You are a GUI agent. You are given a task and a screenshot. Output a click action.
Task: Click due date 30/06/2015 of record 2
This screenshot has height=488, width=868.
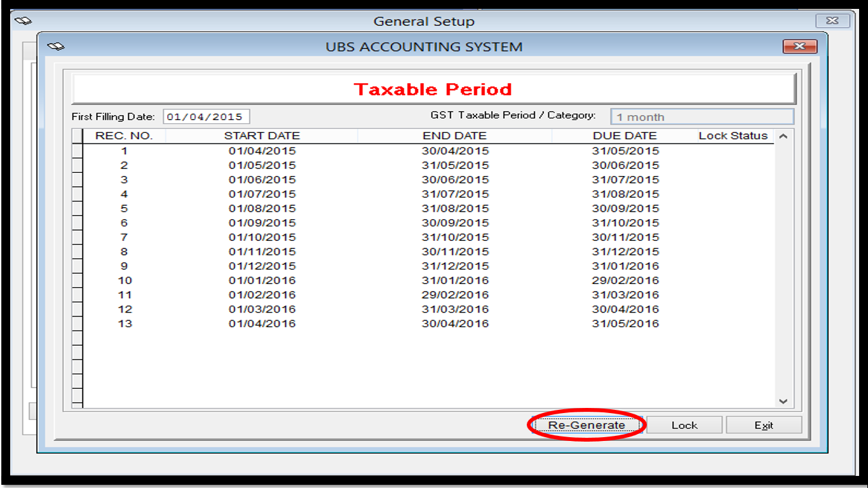(626, 165)
